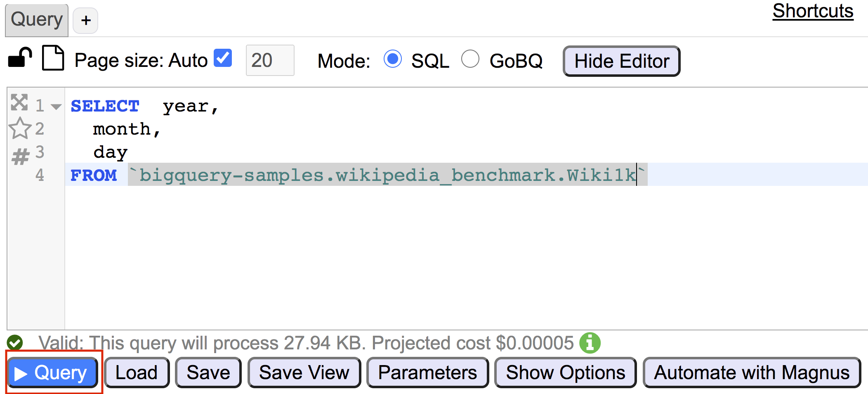The image size is (868, 394).
Task: Add a new query tab with plus
Action: pyautogui.click(x=85, y=20)
